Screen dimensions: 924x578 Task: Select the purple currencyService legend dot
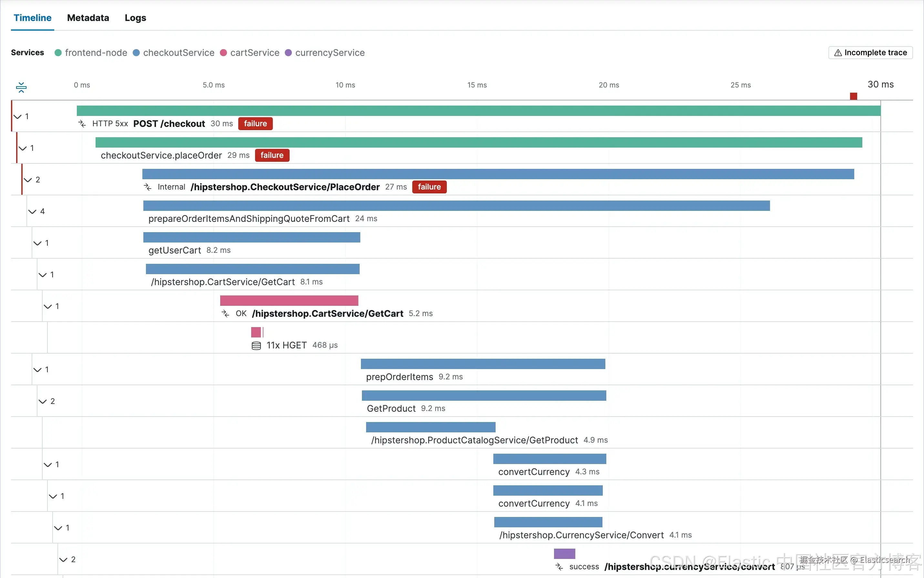(288, 53)
